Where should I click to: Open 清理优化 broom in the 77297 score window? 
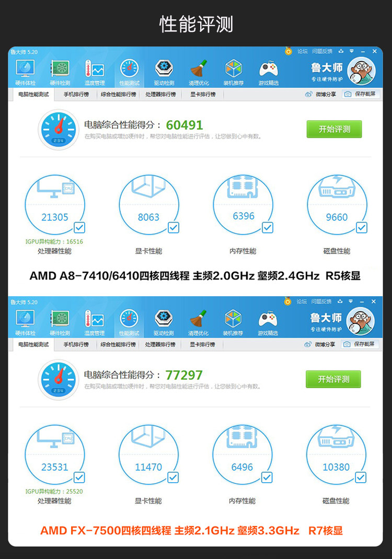198,323
